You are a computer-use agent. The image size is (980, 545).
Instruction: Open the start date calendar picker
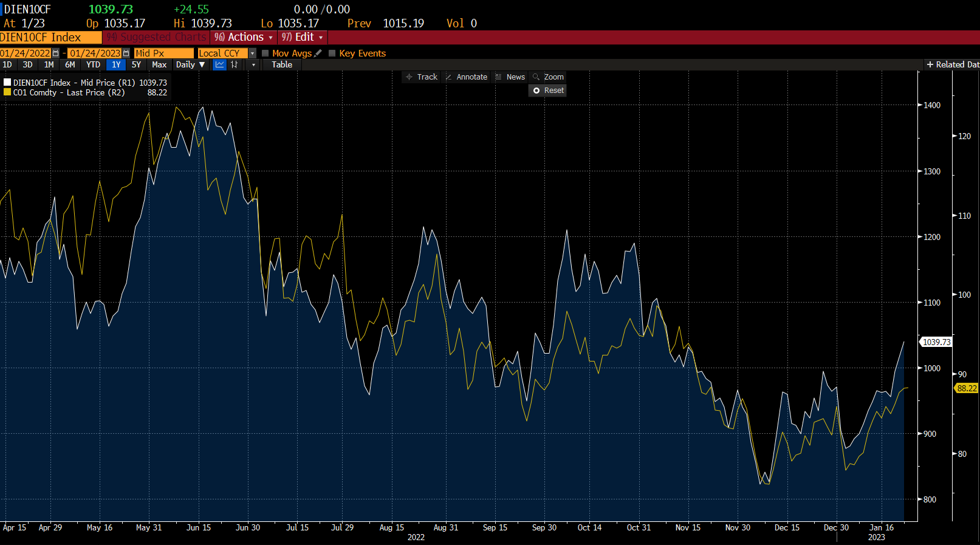click(56, 53)
